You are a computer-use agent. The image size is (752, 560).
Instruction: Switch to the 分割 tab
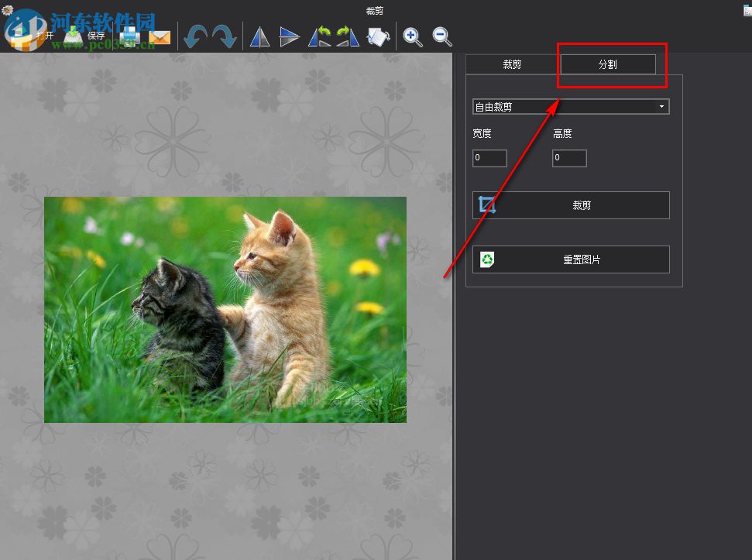pyautogui.click(x=608, y=64)
